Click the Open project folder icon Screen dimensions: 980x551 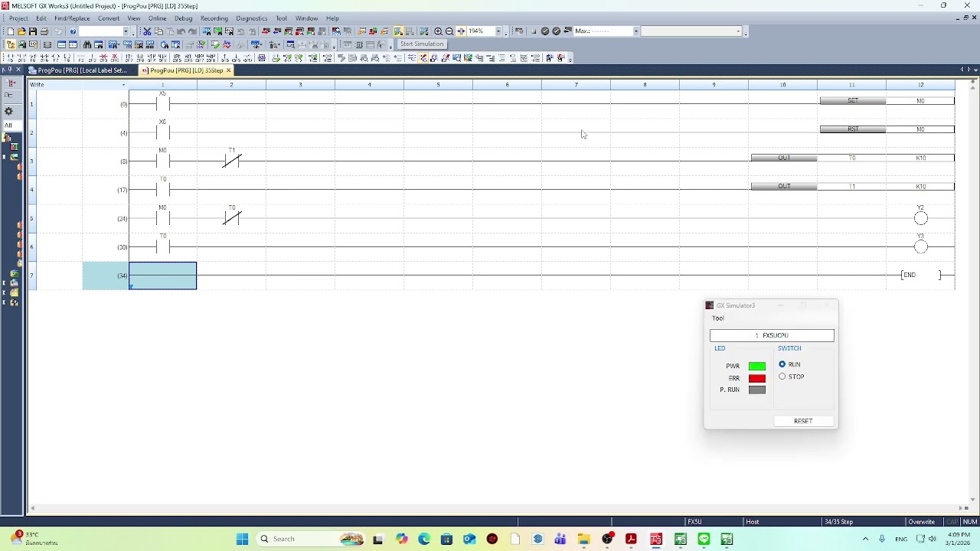[x=21, y=31]
